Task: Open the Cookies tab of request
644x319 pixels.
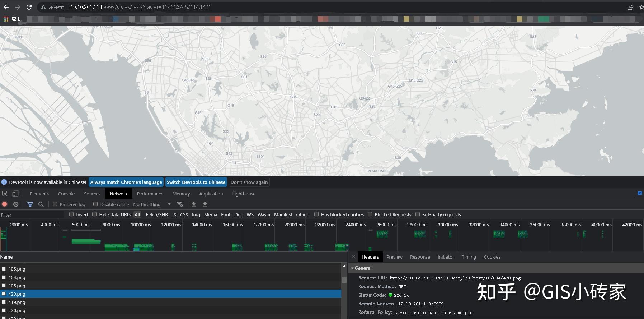Action: [x=492, y=257]
